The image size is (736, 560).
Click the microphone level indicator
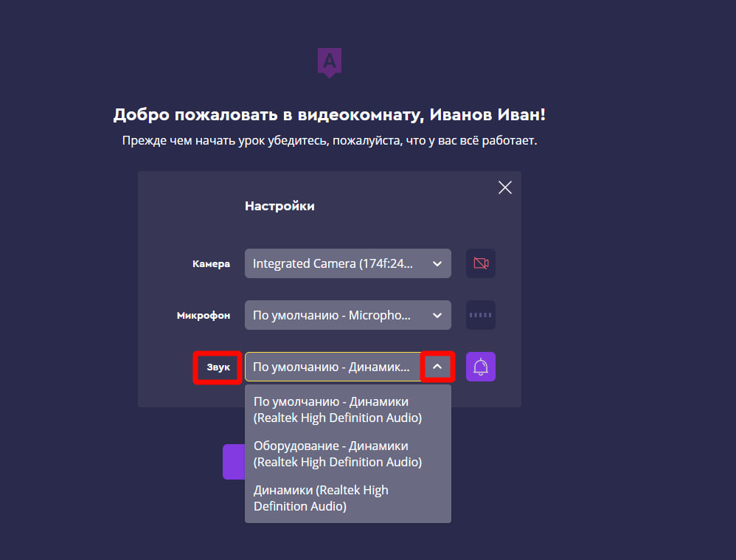(x=481, y=315)
